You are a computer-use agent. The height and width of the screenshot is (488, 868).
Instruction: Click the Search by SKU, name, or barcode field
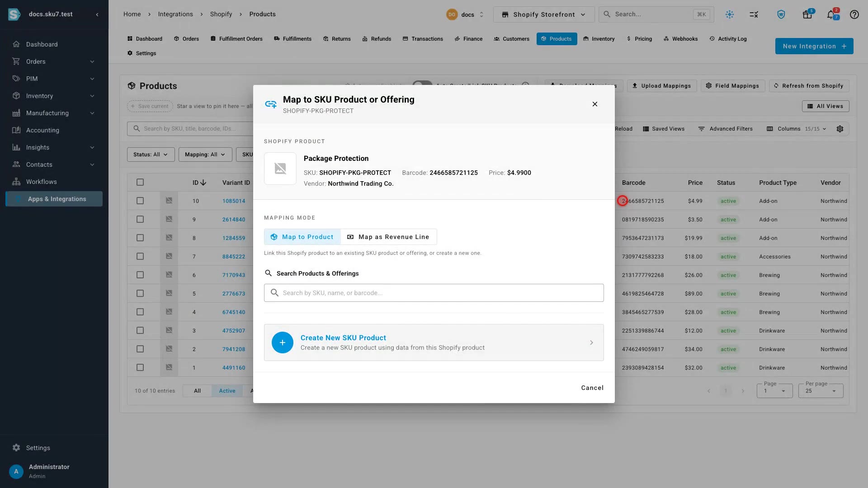tap(434, 293)
